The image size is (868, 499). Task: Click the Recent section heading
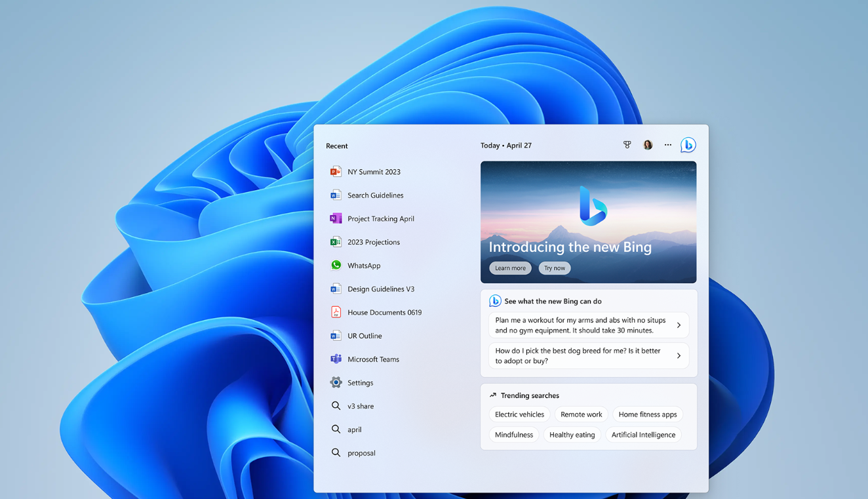(337, 146)
